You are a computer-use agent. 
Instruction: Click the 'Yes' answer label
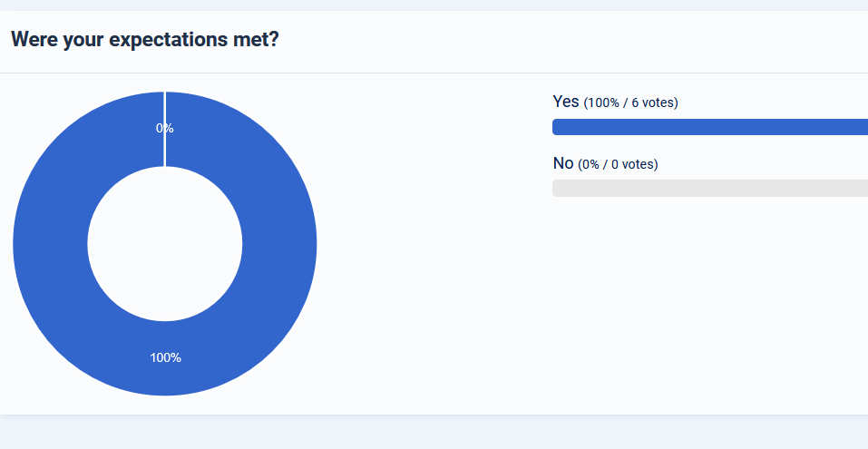pyautogui.click(x=565, y=102)
